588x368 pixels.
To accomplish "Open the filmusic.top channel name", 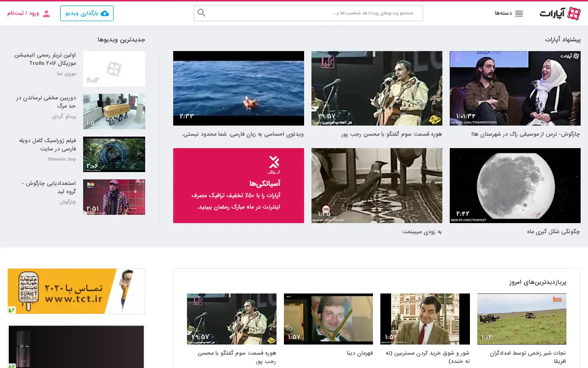I will coord(62,159).
